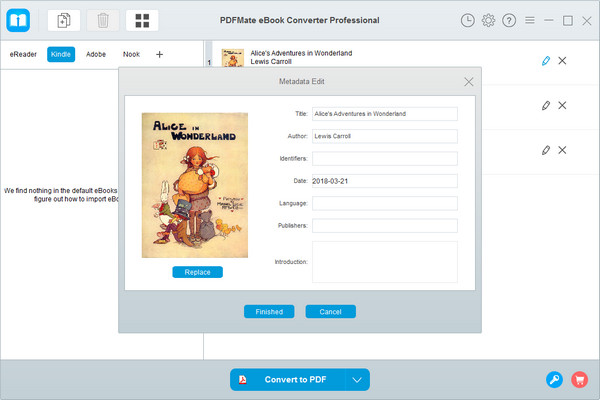Click the blue key register icon
This screenshot has height=400, width=600.
pyautogui.click(x=554, y=380)
